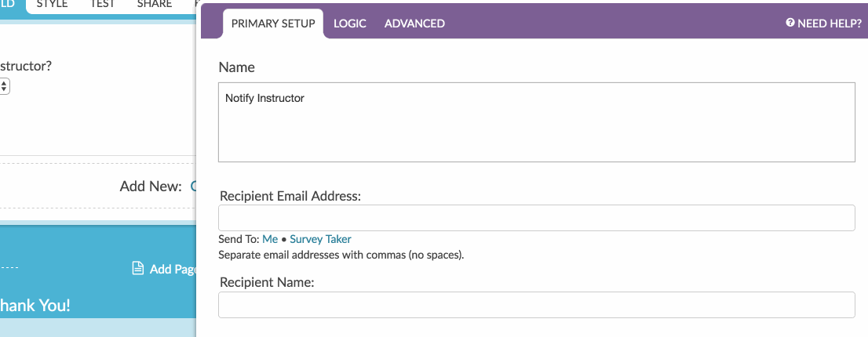Switch to the SHARE tab
Image resolution: width=868 pixels, height=337 pixels.
[155, 5]
